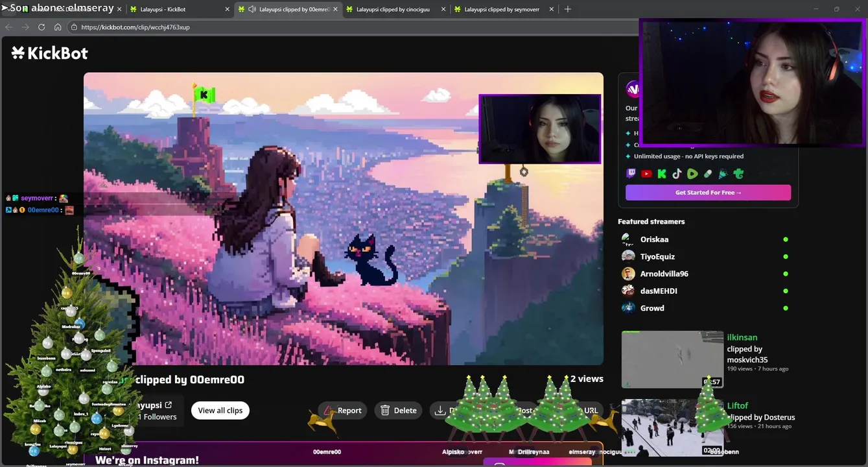Click the "2 views" count text
The image size is (868, 467).
(587, 379)
